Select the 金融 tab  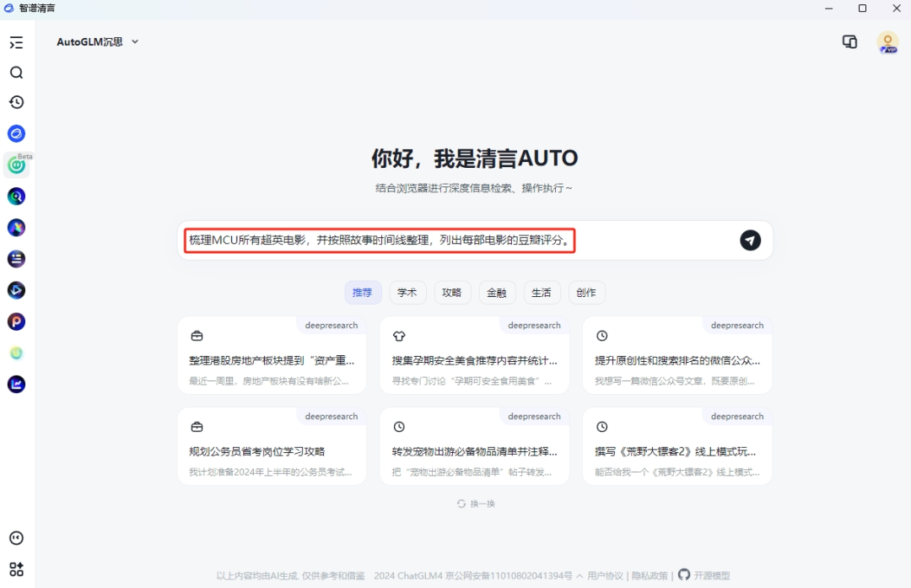[x=497, y=292]
